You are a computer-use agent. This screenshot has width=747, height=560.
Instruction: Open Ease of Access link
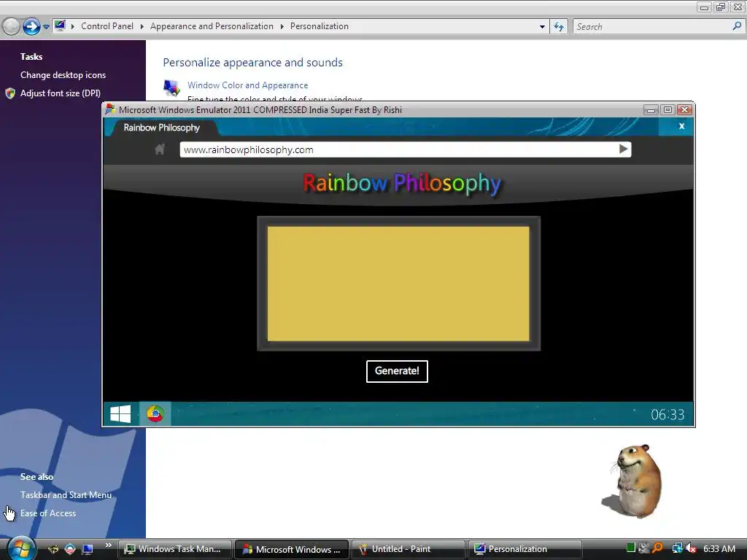[x=47, y=513]
